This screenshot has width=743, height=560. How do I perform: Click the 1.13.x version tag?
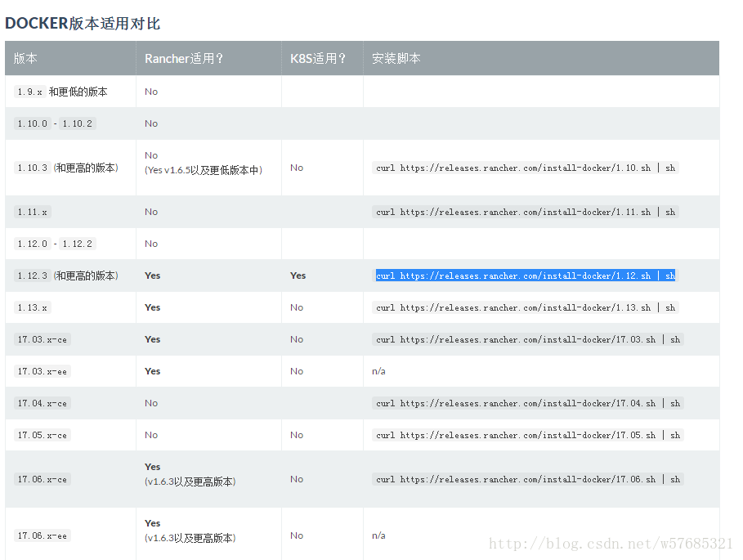click(x=32, y=307)
